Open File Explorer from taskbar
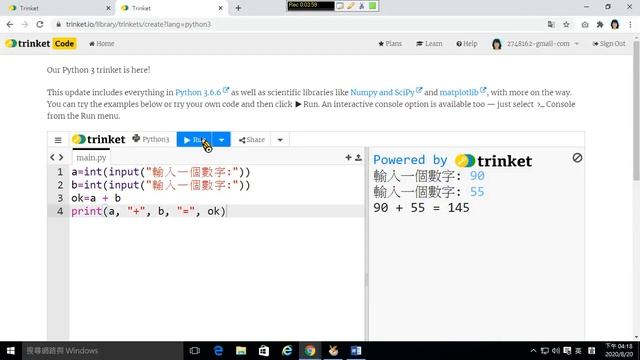Image resolution: width=640 pixels, height=360 pixels. click(241, 351)
